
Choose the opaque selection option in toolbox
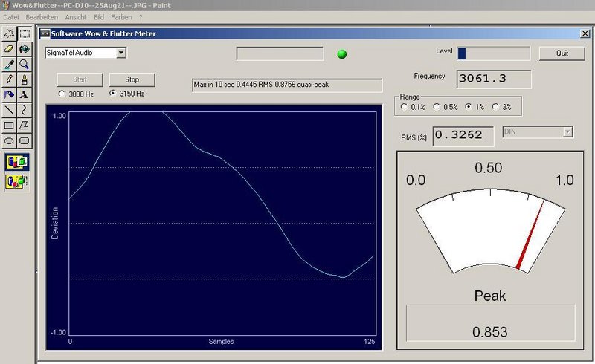17,162
